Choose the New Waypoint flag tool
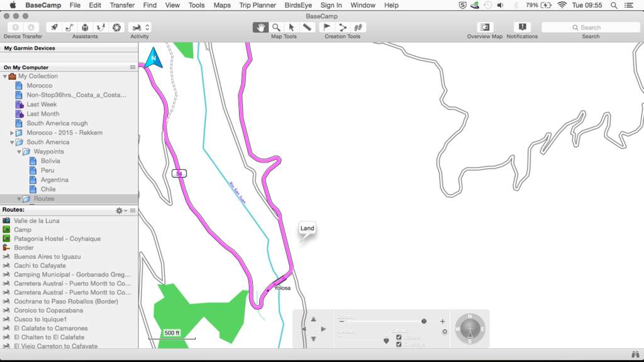The height and width of the screenshot is (362, 644). coord(327,28)
